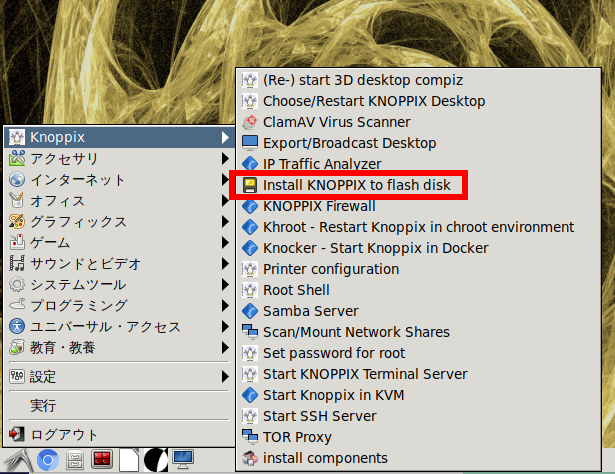Click 実行 to open run dialog
615x474 pixels.
[43, 406]
